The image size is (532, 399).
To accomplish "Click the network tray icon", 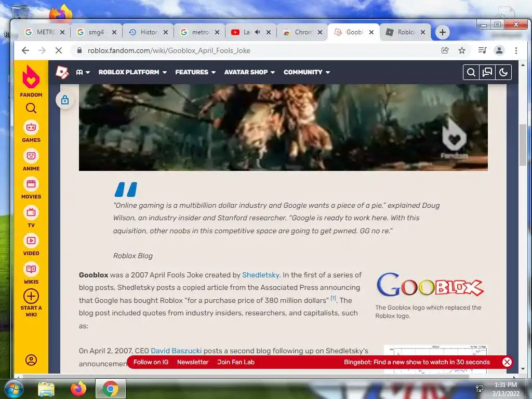I will point(480,389).
